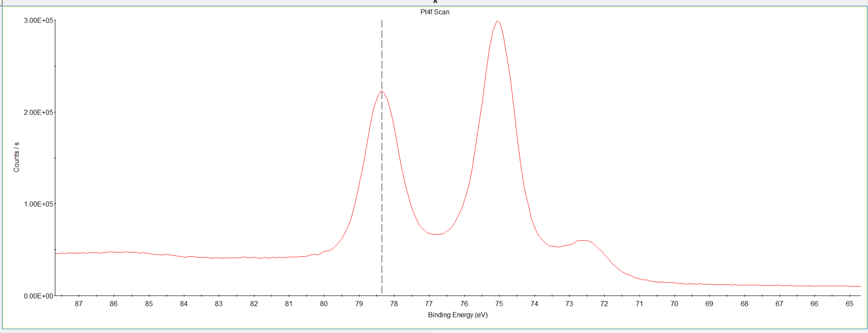Click the 87 eV x-axis tick label
The image size is (868, 333).
tap(79, 304)
